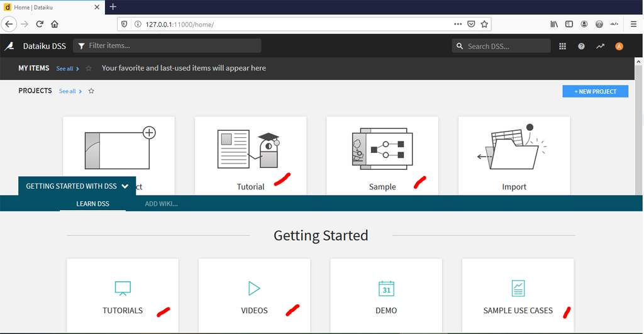Follow the Projects See all link

pos(70,91)
